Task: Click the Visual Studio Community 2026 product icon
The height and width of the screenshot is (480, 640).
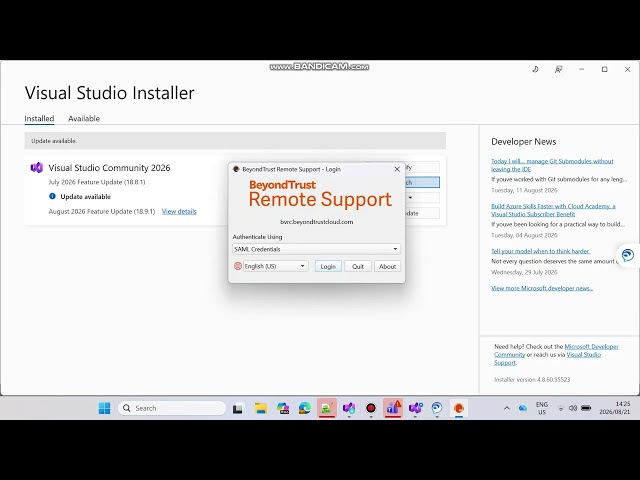Action: (37, 168)
